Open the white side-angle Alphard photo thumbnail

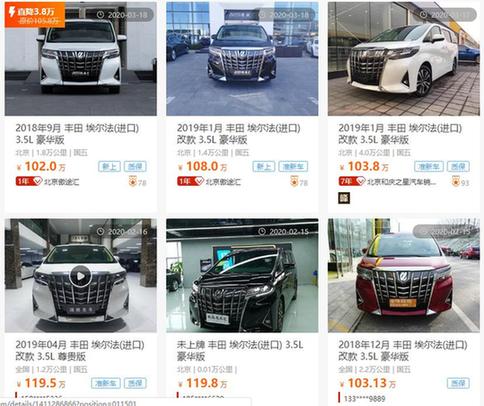[404, 59]
